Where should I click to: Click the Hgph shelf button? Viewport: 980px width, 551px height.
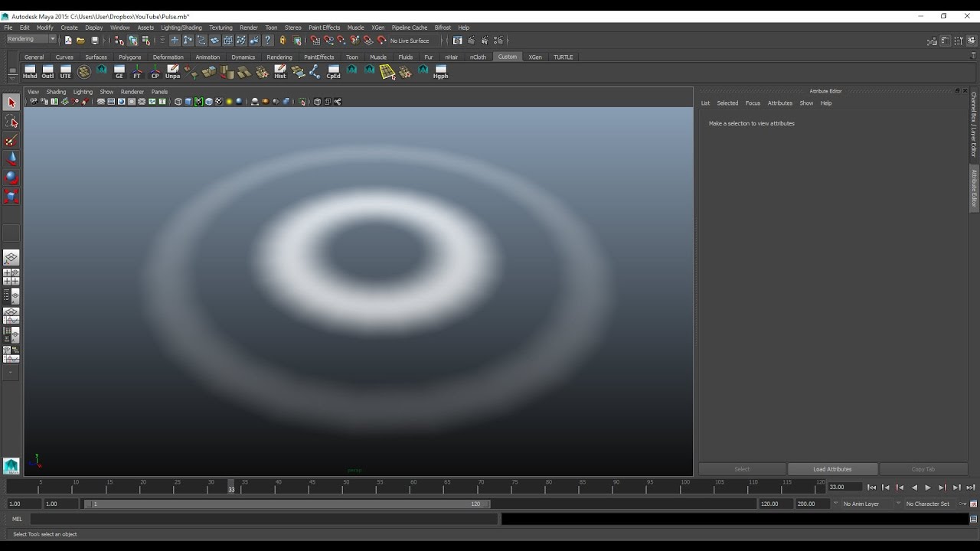(441, 72)
